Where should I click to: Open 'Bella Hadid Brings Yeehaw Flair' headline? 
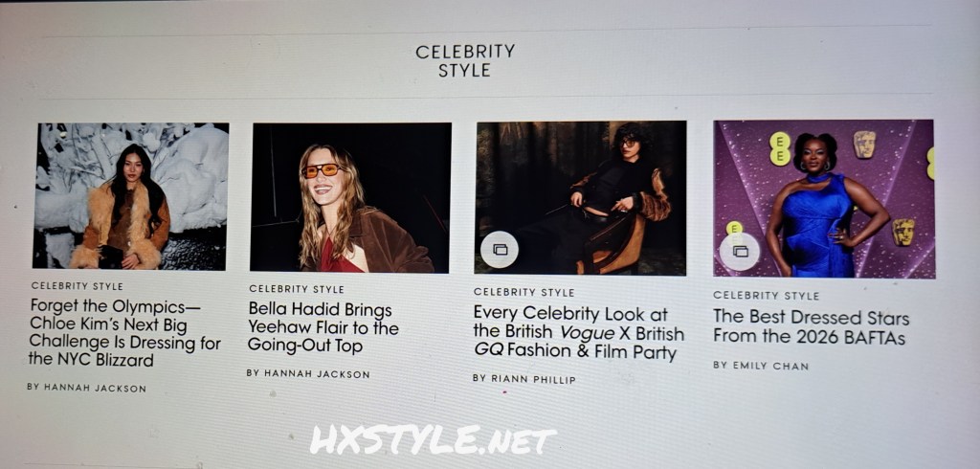pyautogui.click(x=323, y=327)
